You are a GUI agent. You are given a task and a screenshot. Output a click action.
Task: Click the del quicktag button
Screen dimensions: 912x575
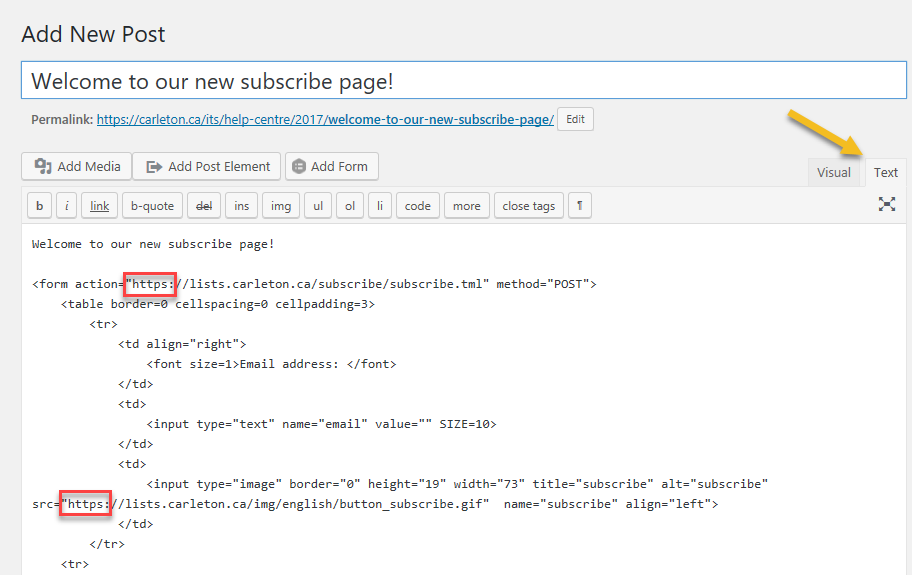204,206
